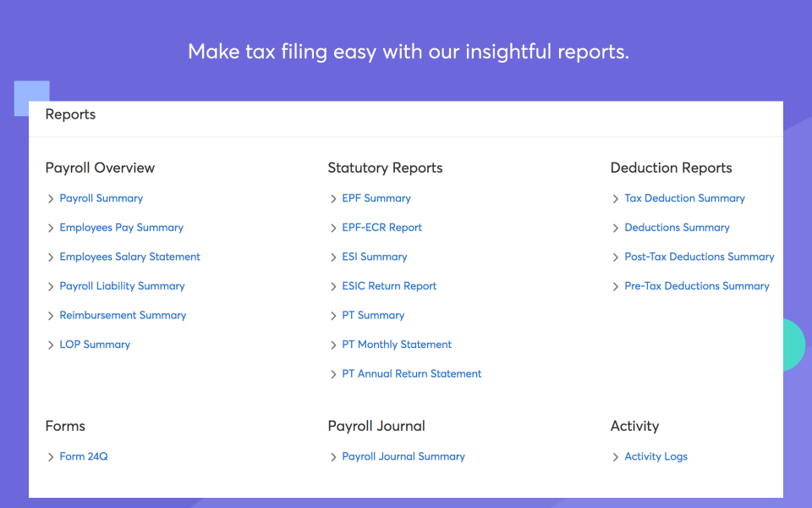View the PT Monthly Statement

coord(396,344)
